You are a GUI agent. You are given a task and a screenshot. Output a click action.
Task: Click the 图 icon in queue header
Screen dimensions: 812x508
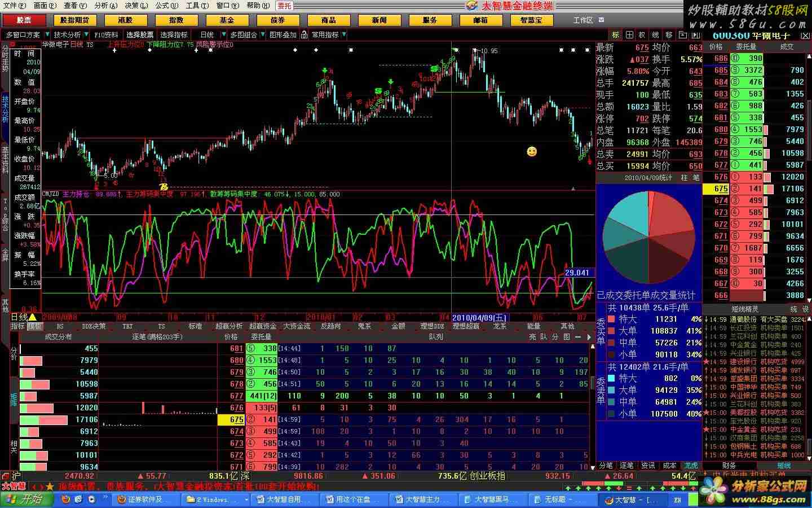pyautogui.click(x=567, y=337)
